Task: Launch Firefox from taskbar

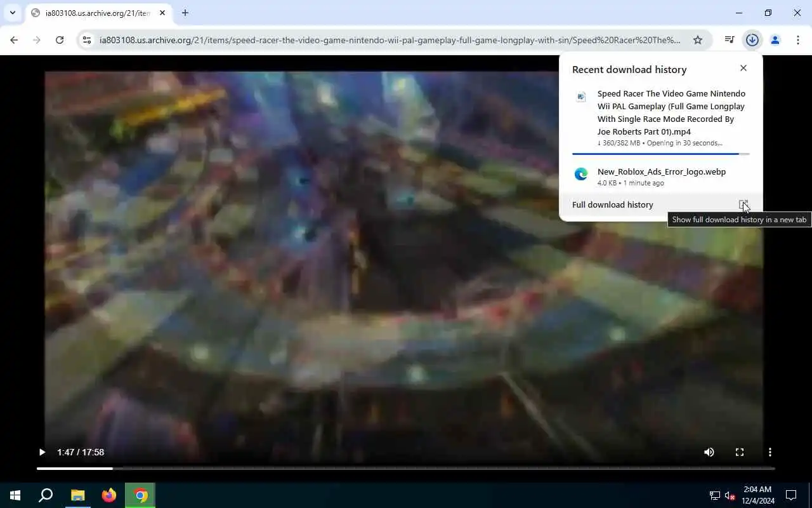Action: [x=109, y=495]
